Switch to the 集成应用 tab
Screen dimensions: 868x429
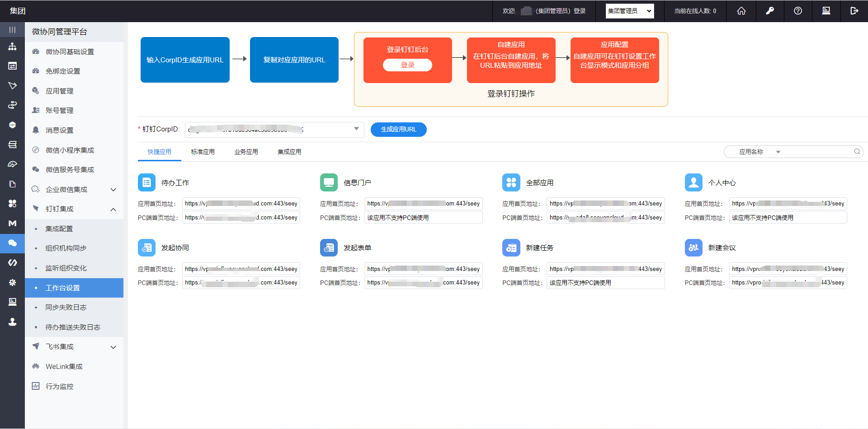pos(289,152)
